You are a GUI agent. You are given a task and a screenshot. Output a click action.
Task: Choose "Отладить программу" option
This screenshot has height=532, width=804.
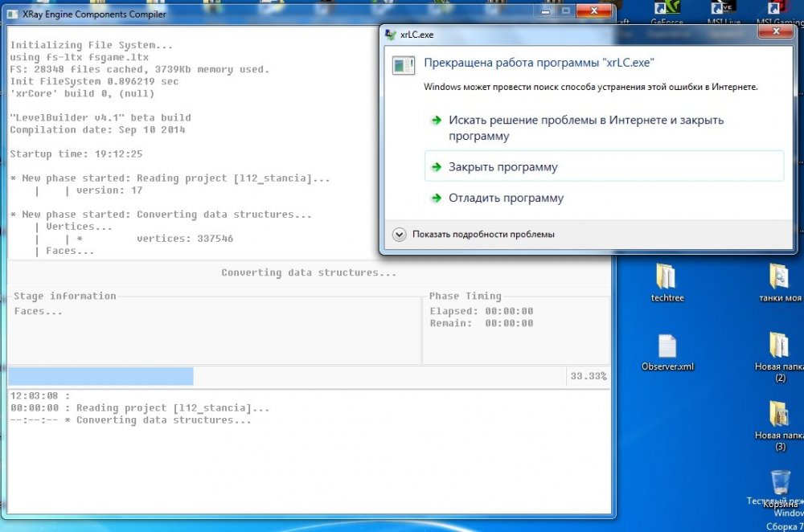tap(506, 198)
